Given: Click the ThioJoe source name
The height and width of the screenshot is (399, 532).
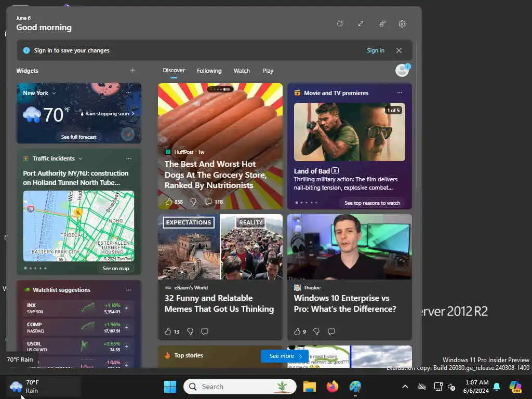Looking at the screenshot, I should [312, 287].
